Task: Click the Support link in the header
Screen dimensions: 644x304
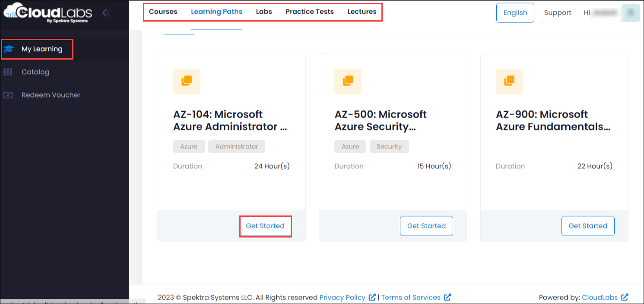Action: [558, 13]
